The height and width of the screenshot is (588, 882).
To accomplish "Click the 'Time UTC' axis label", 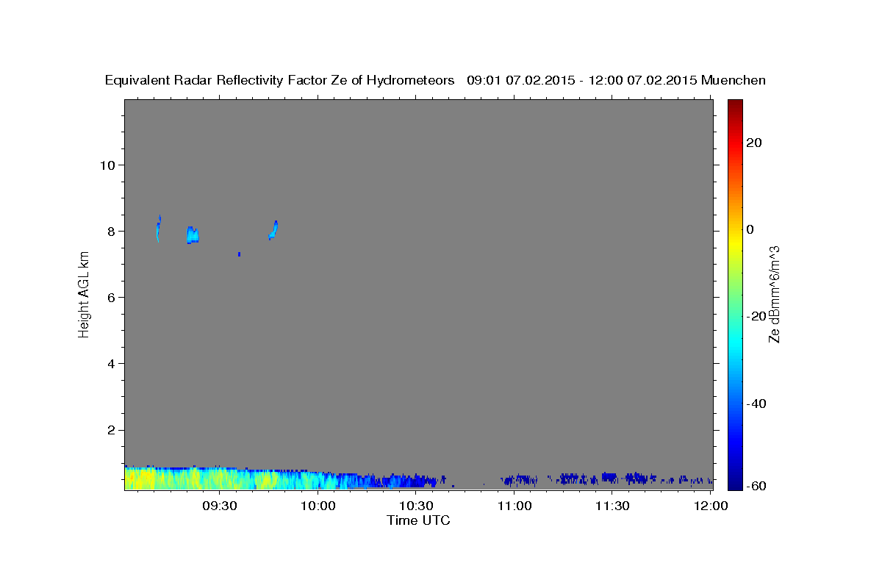I will pyautogui.click(x=418, y=520).
